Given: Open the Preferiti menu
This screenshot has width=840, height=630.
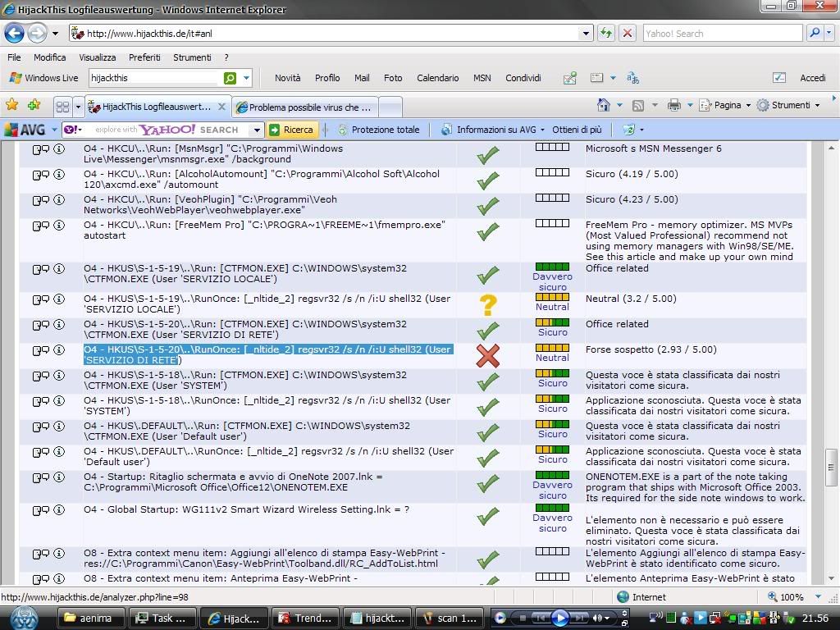Looking at the screenshot, I should coord(144,57).
